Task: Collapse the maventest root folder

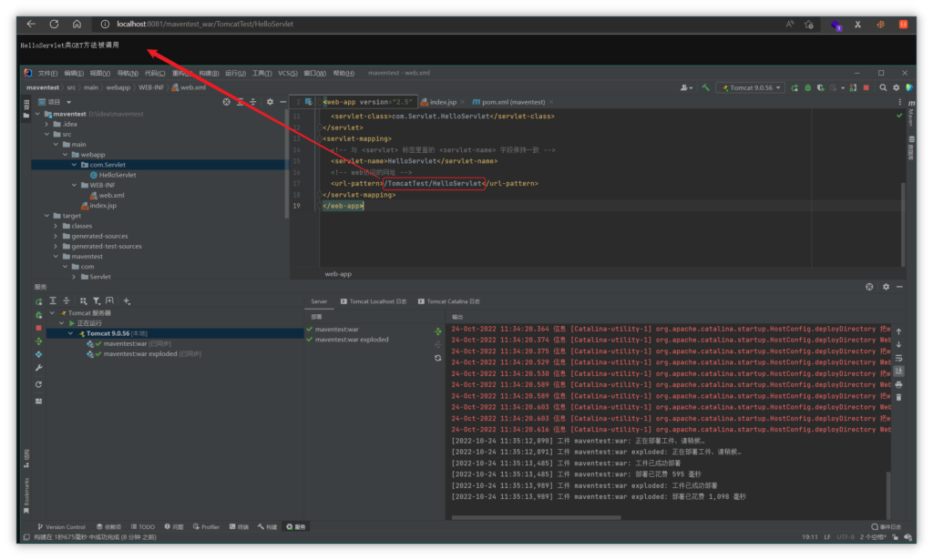Action: pyautogui.click(x=37, y=114)
